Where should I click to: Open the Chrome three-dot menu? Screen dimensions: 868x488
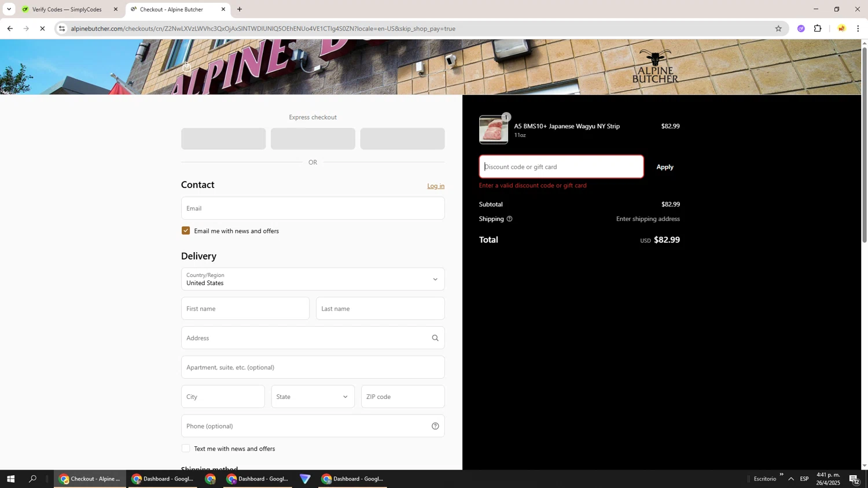pyautogui.click(x=858, y=28)
